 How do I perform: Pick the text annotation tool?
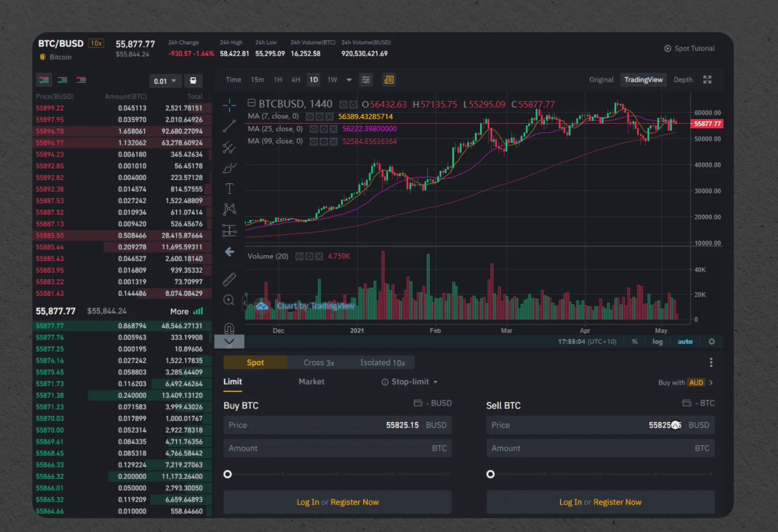point(229,189)
